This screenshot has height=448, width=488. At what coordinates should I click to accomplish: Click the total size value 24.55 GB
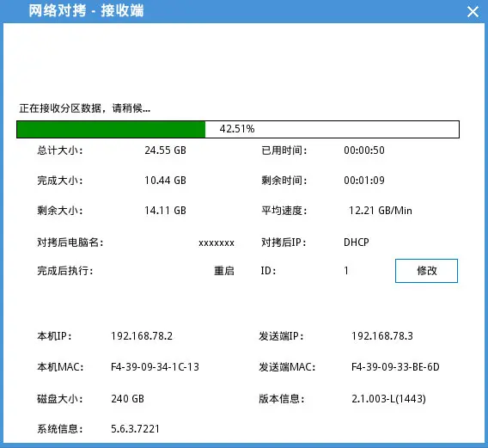click(165, 150)
